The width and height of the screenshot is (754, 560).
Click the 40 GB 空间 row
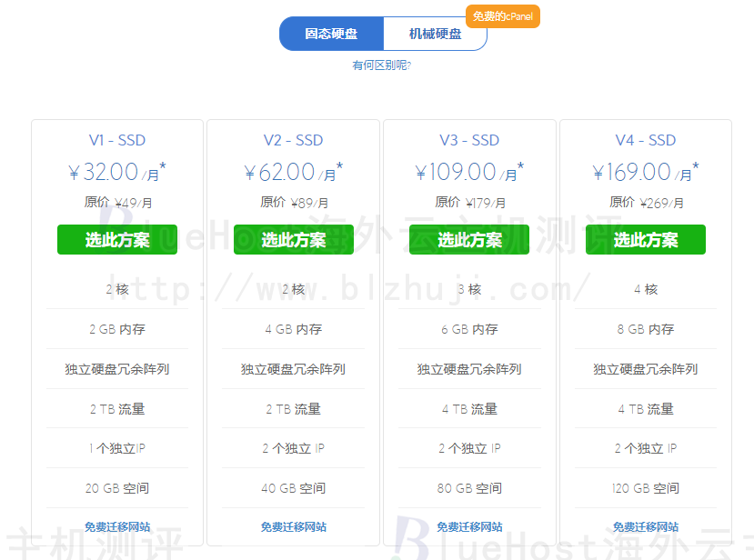pos(294,488)
